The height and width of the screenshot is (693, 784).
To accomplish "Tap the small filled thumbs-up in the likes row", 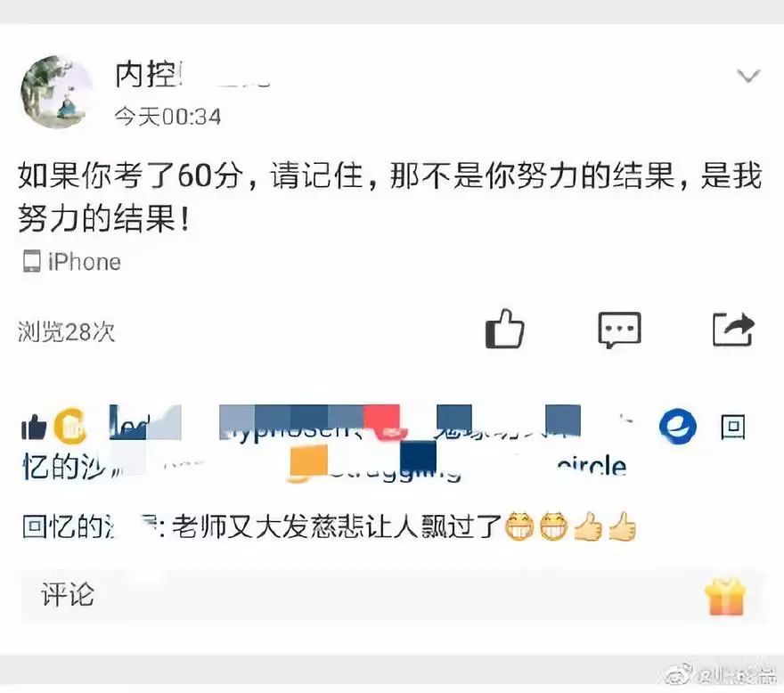I will pyautogui.click(x=34, y=428).
